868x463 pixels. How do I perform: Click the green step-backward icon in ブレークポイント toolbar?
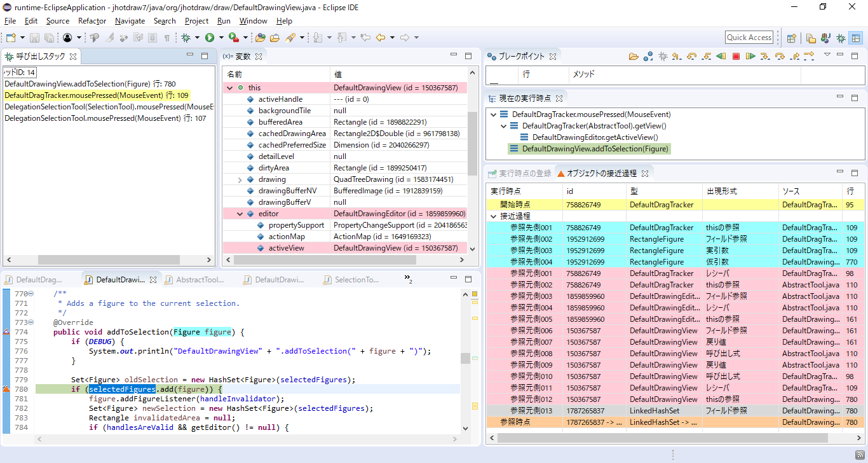coord(721,57)
